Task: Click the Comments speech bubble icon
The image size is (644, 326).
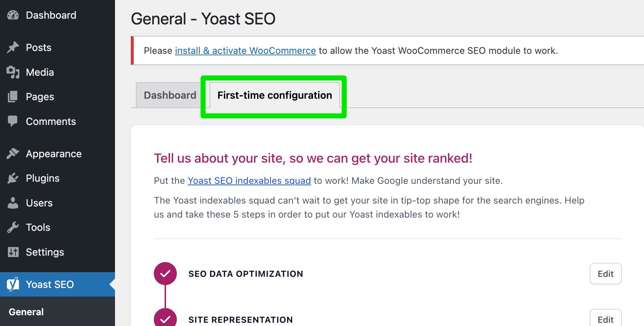Action: coord(13,121)
